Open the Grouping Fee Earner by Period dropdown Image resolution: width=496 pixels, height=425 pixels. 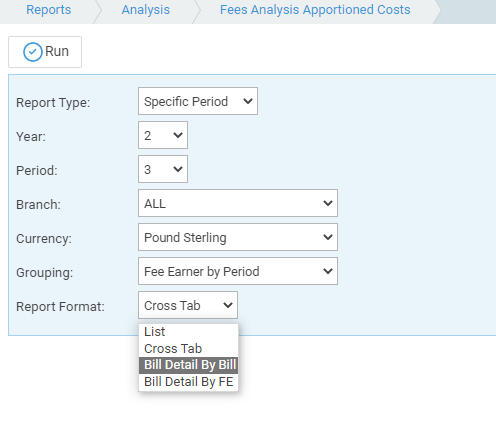pyautogui.click(x=238, y=271)
